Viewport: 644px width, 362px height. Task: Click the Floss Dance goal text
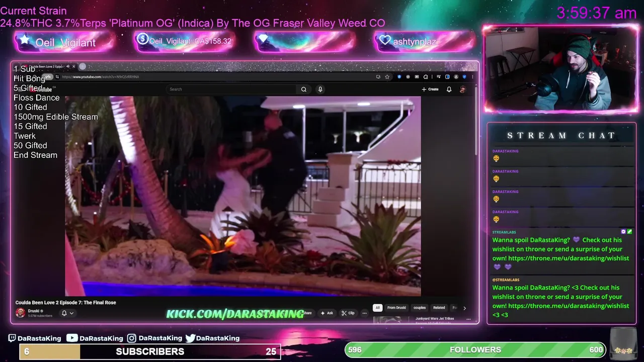coord(36,98)
